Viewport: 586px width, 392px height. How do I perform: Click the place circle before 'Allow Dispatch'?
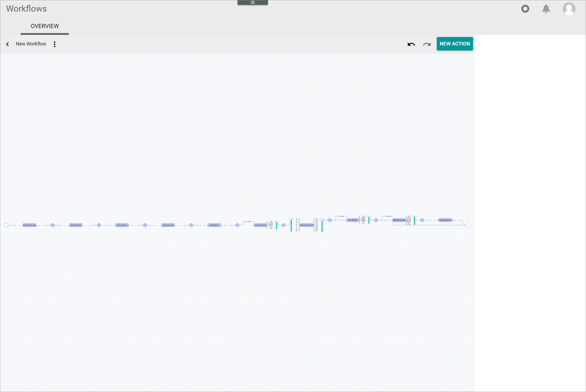[330, 220]
